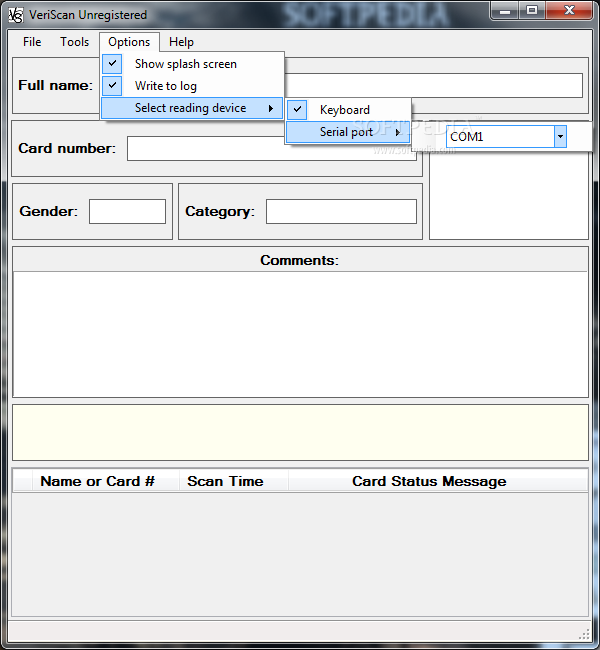
Task: Click the window resize grip icon
Action: 584,634
